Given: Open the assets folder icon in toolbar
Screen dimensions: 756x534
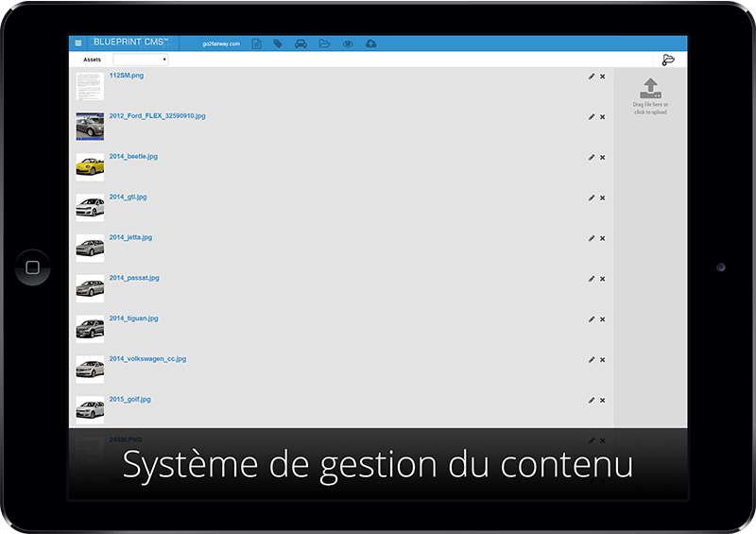Looking at the screenshot, I should [324, 43].
